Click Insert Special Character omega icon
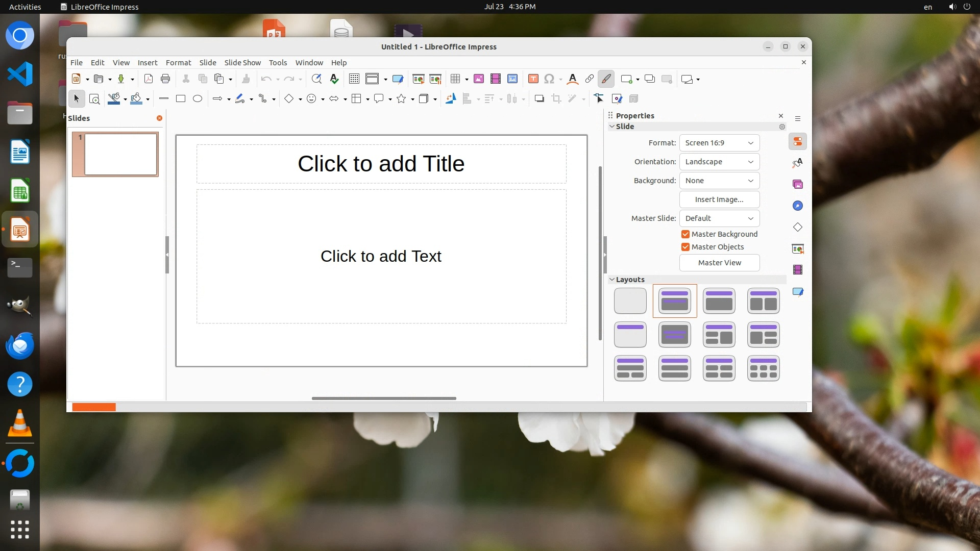 549,79
